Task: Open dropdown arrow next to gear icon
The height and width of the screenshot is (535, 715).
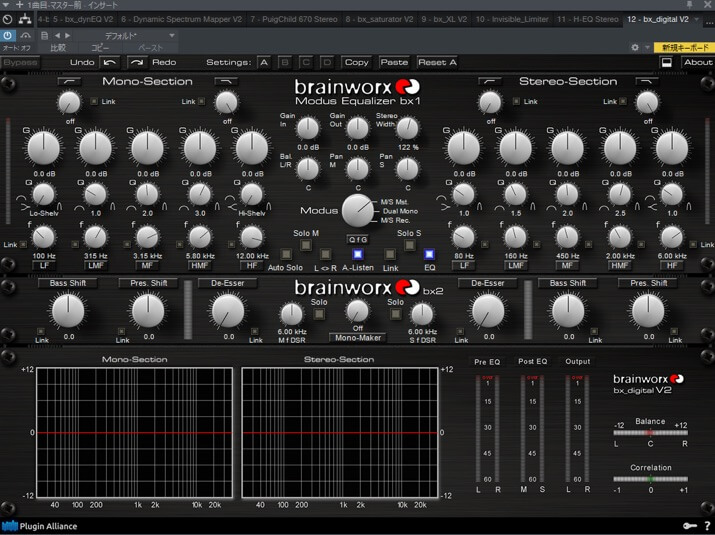Action: click(647, 47)
